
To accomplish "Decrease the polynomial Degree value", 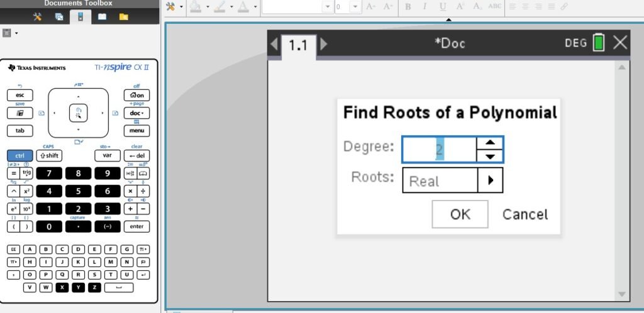I will point(490,156).
